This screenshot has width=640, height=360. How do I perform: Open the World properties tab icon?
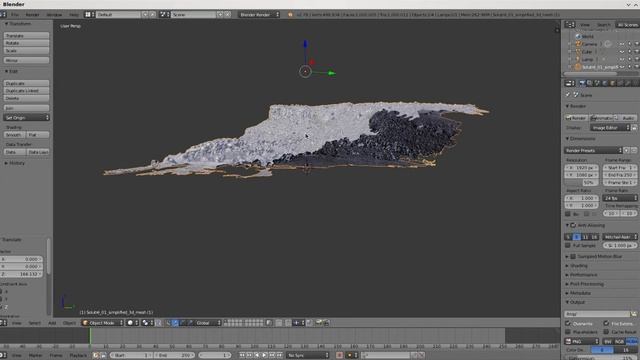[x=605, y=83]
